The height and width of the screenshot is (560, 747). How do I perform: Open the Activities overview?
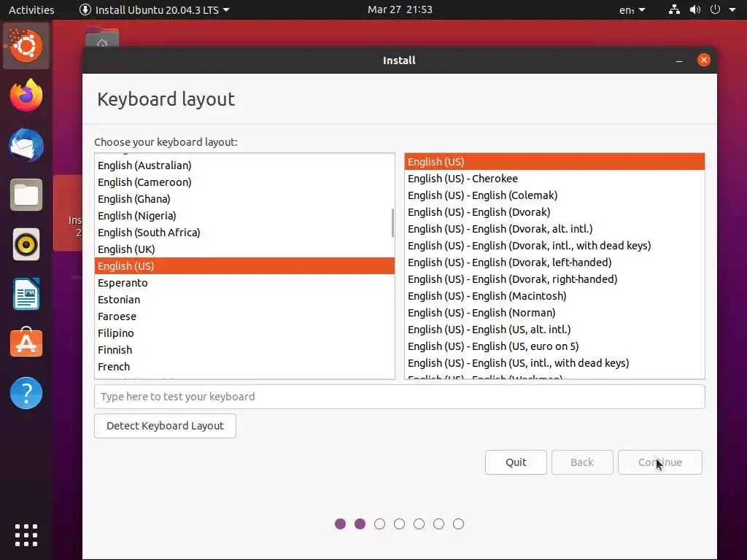[x=31, y=9]
